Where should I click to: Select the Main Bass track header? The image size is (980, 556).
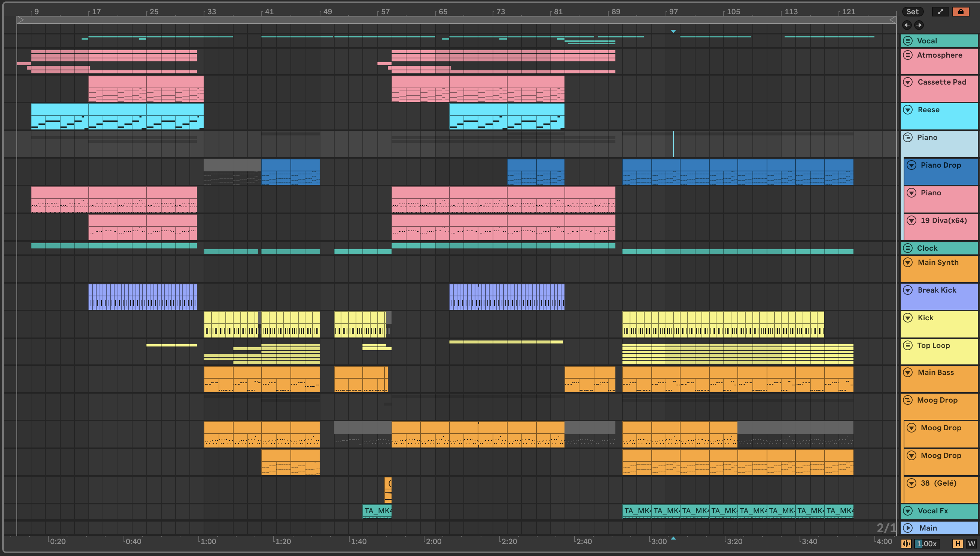[x=935, y=372]
